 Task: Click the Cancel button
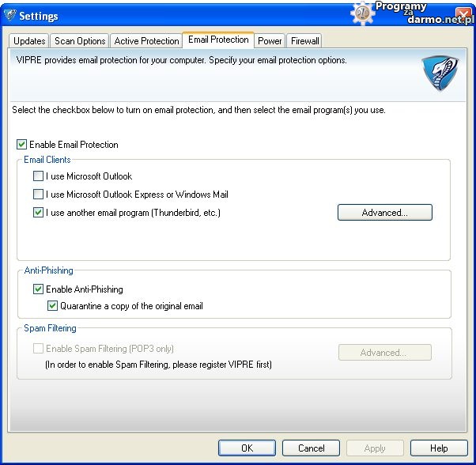311,448
